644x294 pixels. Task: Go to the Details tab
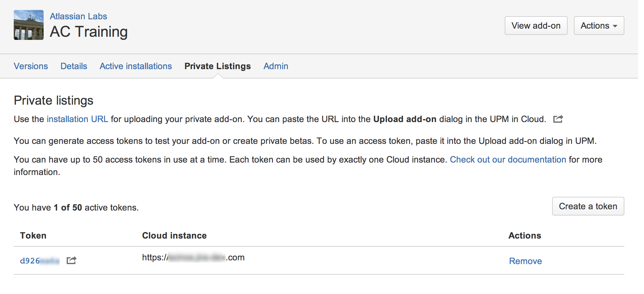pos(74,66)
